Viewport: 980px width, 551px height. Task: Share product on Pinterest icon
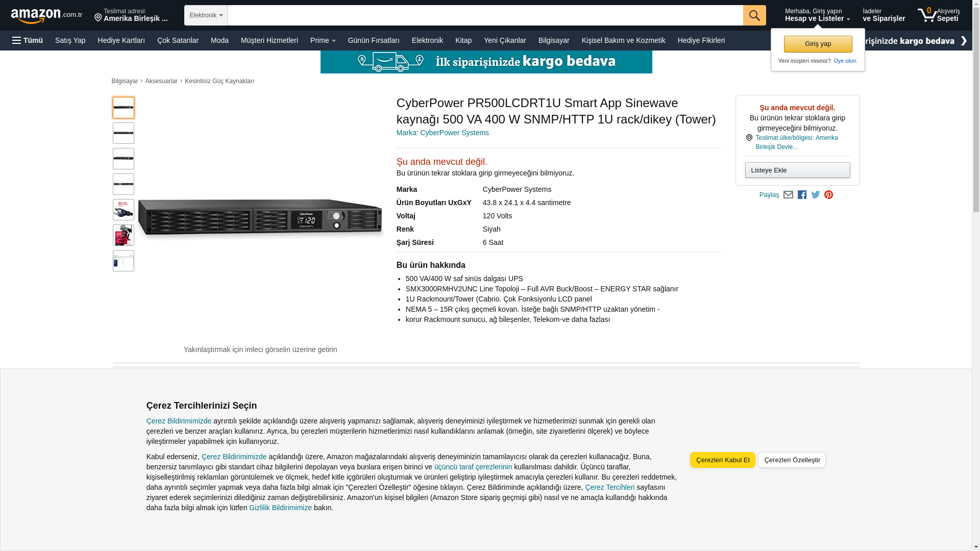tap(828, 195)
